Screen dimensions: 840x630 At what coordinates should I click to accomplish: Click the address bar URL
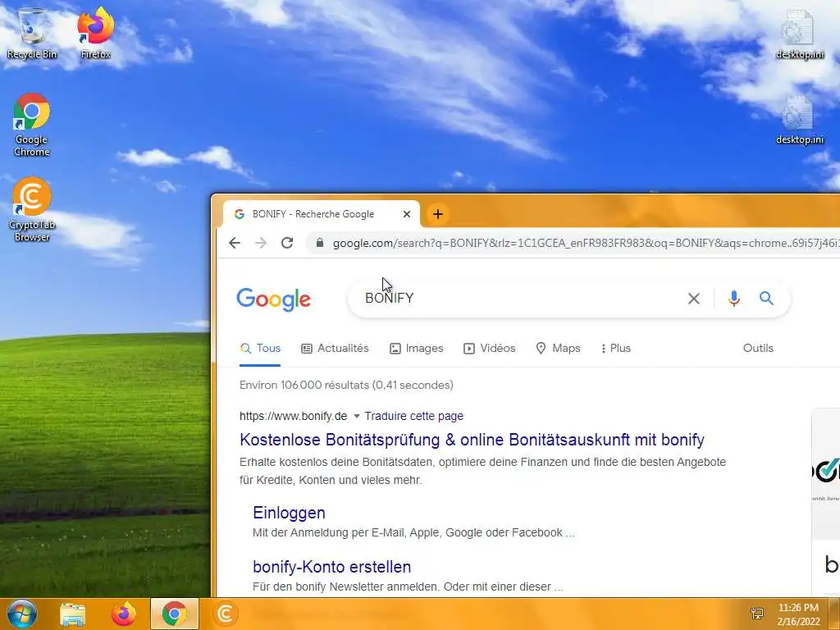click(x=584, y=243)
